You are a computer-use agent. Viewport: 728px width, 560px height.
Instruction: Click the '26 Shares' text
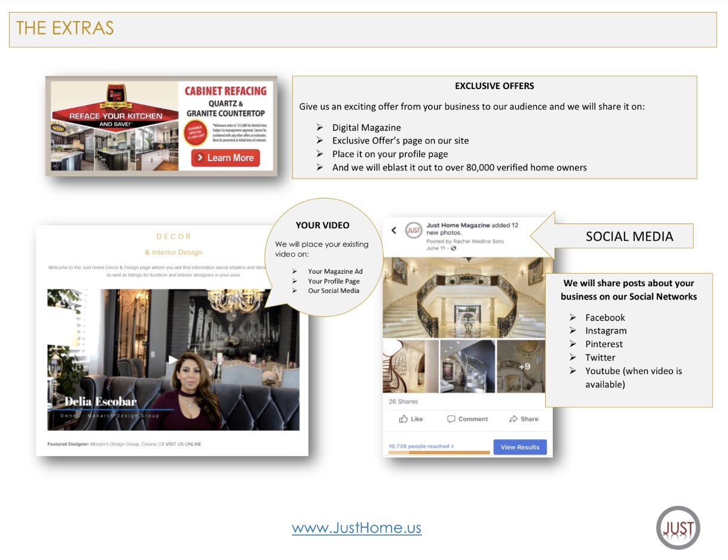(x=403, y=402)
